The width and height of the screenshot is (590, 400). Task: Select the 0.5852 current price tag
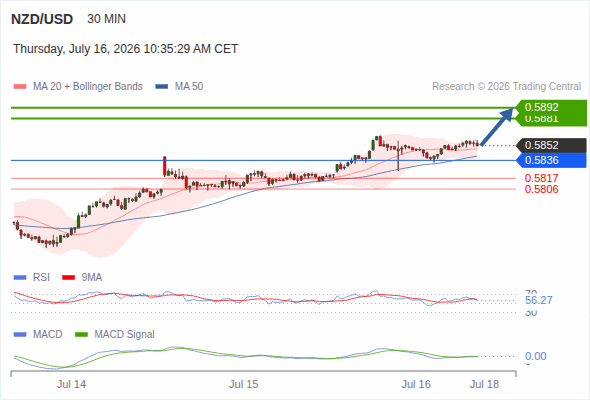point(551,145)
